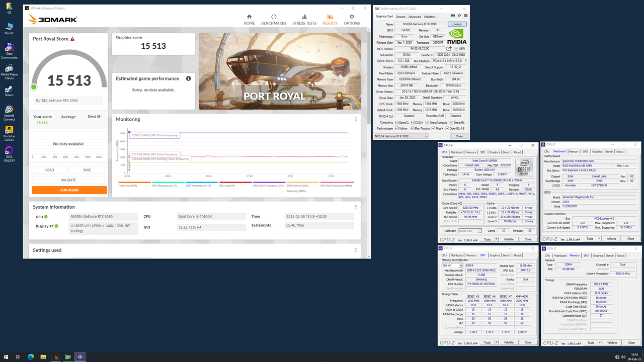Click the GPU-Z refresh icon
Image resolution: width=644 pixels, height=362 pixels.
pos(459,16)
